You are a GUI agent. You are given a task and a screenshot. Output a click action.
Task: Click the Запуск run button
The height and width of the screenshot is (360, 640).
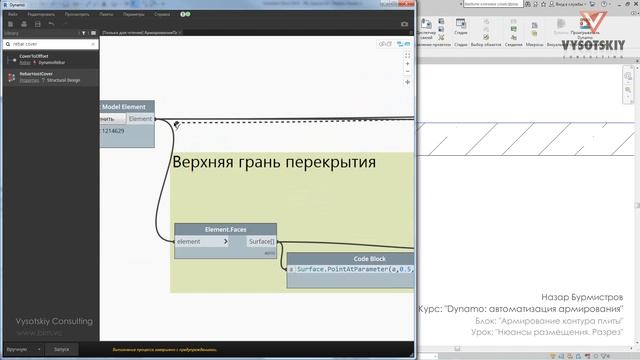pos(62,349)
